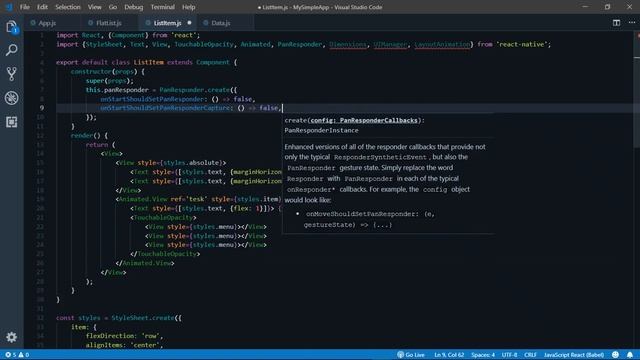The image size is (640, 360).
Task: Click errors and warnings count in status bar
Action: click(17, 355)
